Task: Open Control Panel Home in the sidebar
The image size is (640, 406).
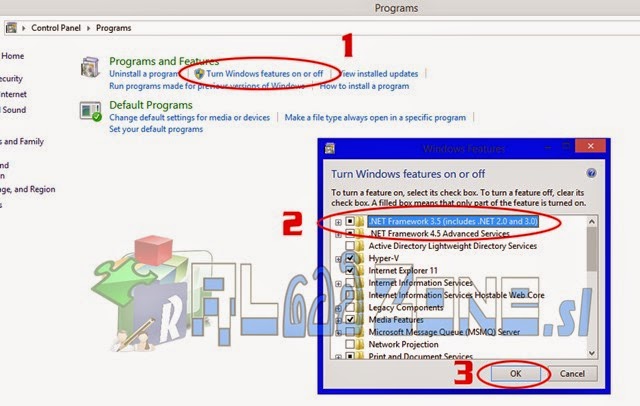Action: (x=12, y=56)
